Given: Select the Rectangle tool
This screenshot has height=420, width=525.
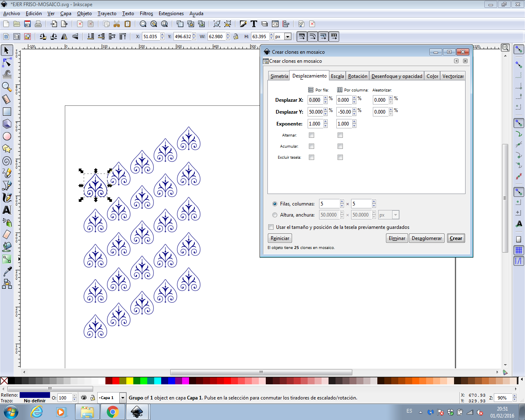Looking at the screenshot, I should [7, 112].
